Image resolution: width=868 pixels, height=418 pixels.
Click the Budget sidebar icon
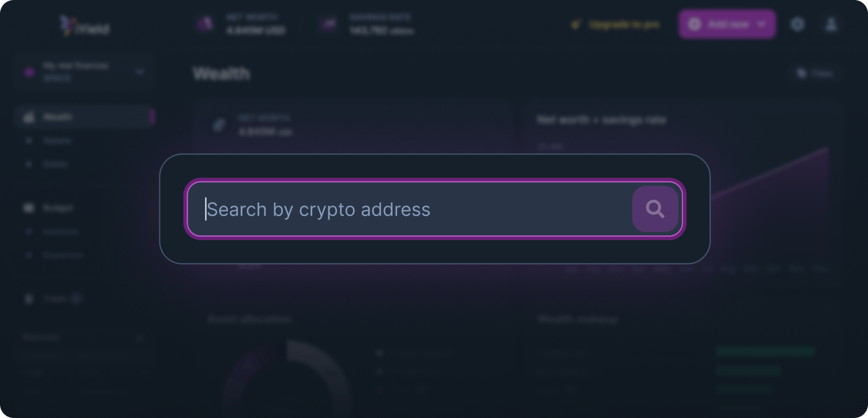click(29, 208)
